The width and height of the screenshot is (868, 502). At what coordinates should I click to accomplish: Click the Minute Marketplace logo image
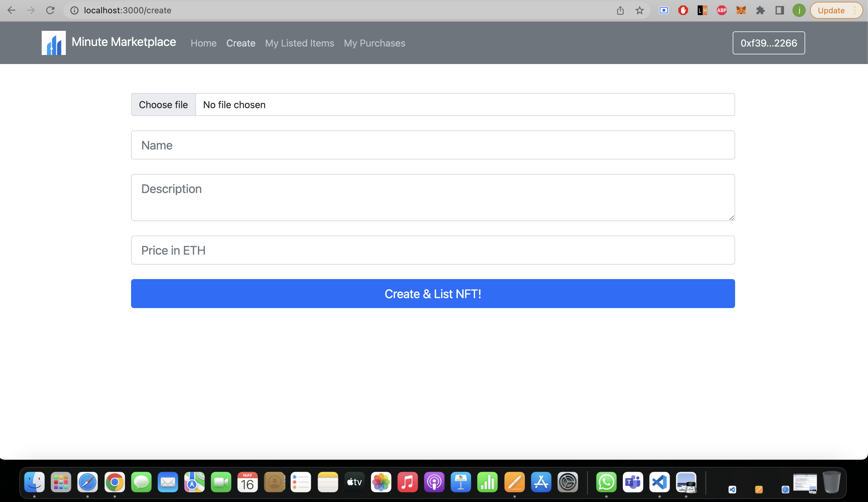pos(54,43)
